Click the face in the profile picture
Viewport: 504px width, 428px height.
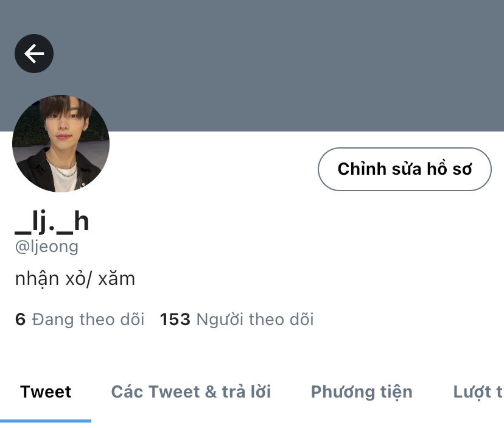(x=64, y=124)
